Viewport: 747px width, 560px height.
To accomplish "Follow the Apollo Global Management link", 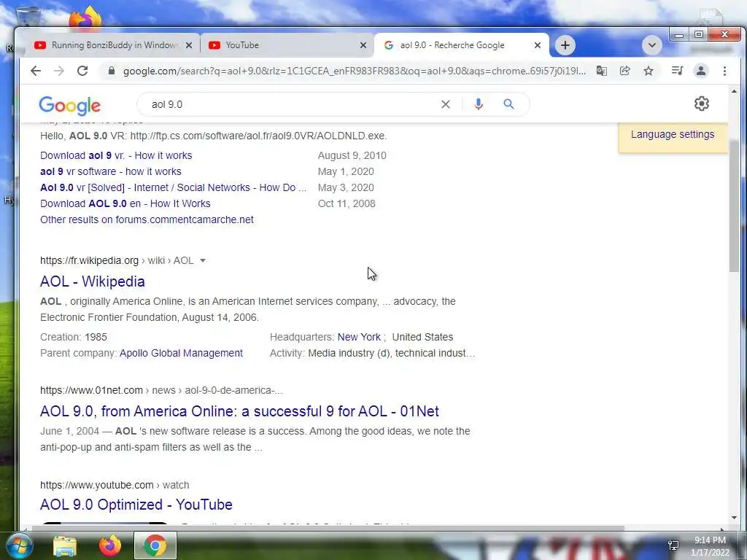I will [181, 354].
